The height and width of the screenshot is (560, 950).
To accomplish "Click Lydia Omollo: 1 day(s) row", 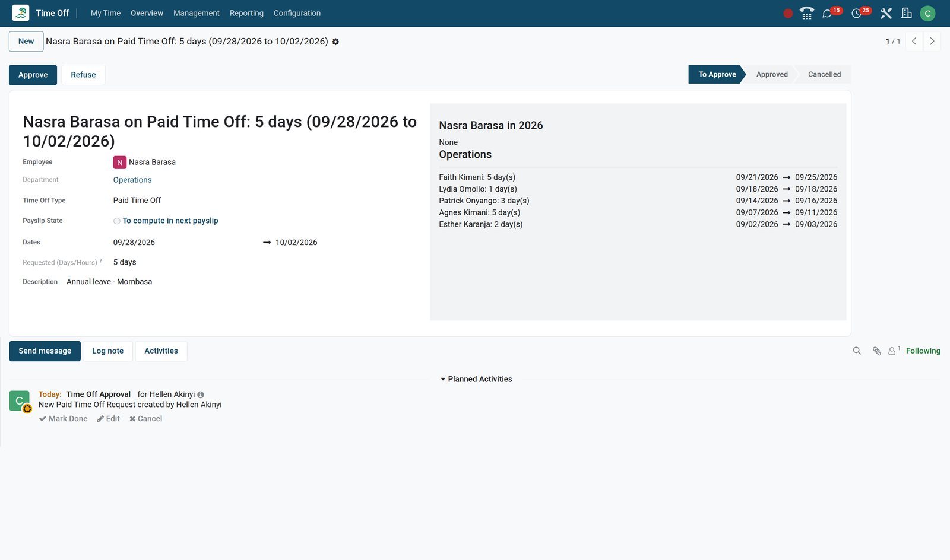I will [638, 189].
